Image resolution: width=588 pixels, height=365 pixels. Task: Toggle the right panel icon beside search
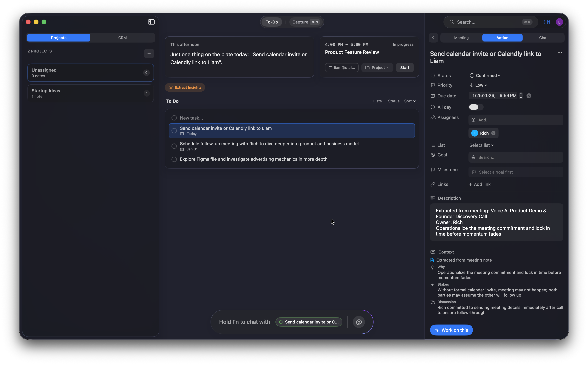click(x=547, y=22)
